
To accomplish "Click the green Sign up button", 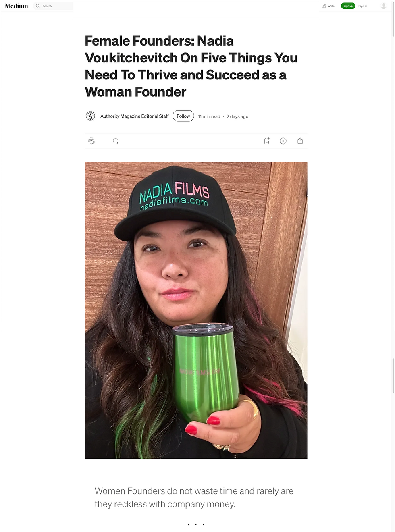I will click(348, 6).
